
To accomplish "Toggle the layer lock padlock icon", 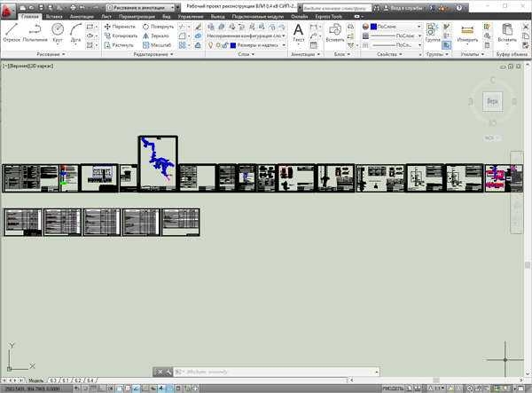I will point(224,44).
